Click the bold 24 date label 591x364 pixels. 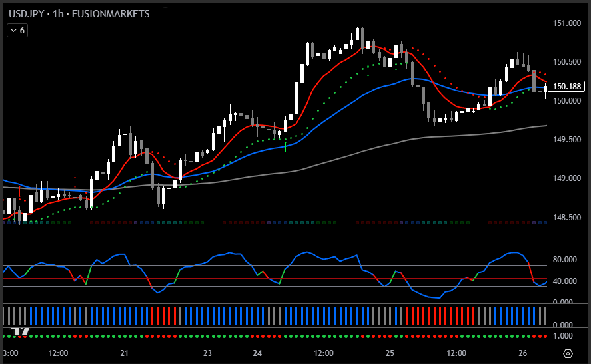257,353
